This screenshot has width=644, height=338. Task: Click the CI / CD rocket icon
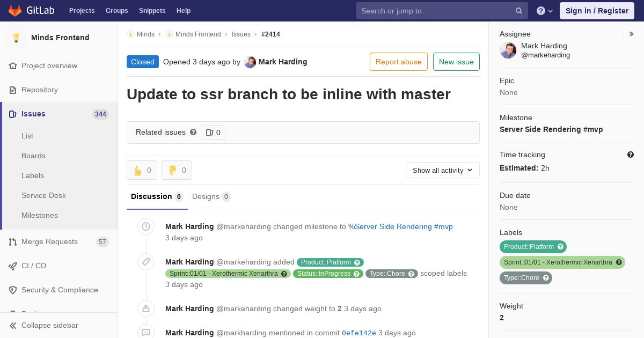13,266
